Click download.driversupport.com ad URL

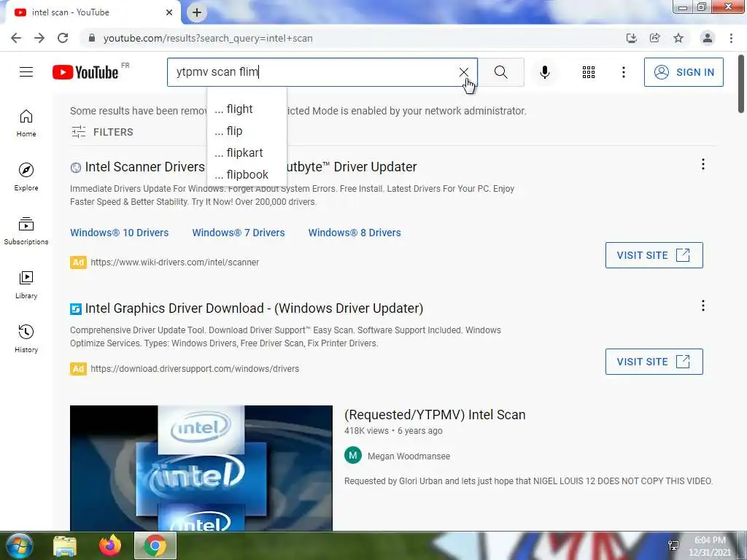click(195, 369)
